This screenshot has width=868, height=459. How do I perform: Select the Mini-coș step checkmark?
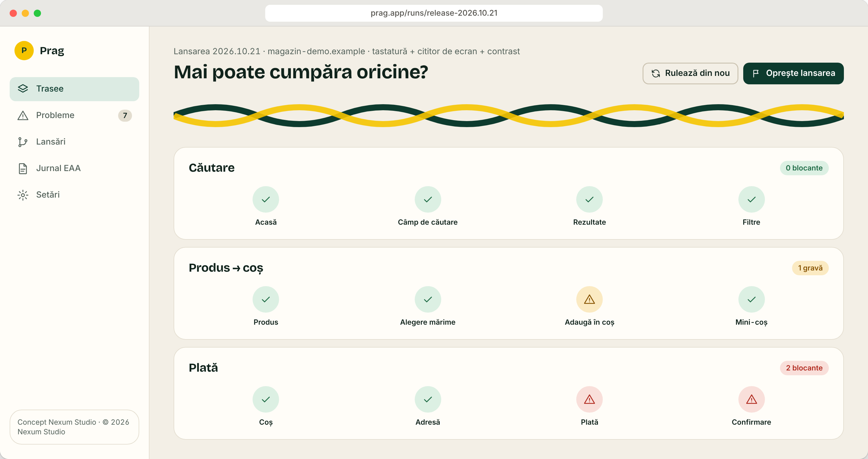[x=751, y=299]
